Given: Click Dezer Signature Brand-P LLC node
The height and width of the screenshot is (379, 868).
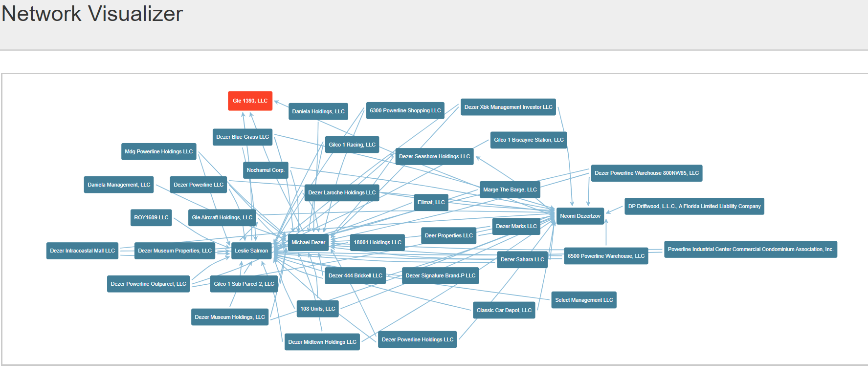Looking at the screenshot, I should click(x=440, y=275).
